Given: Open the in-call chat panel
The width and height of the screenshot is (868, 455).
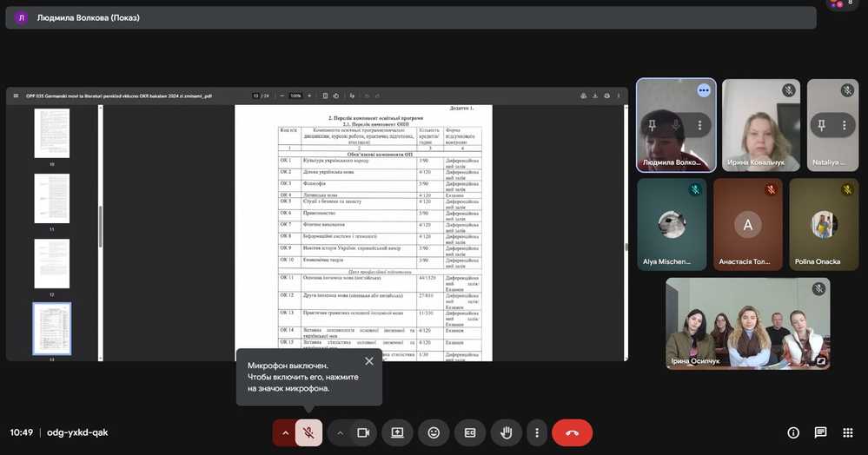Looking at the screenshot, I should [x=820, y=432].
